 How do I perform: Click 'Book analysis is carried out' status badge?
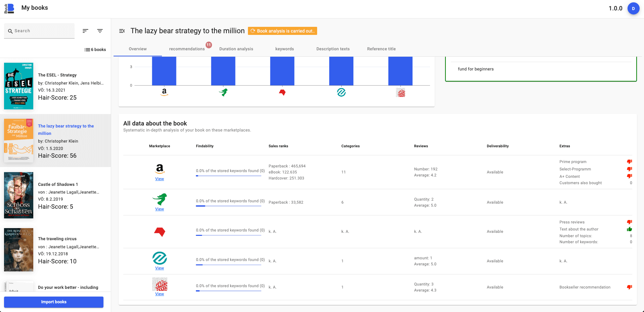283,31
